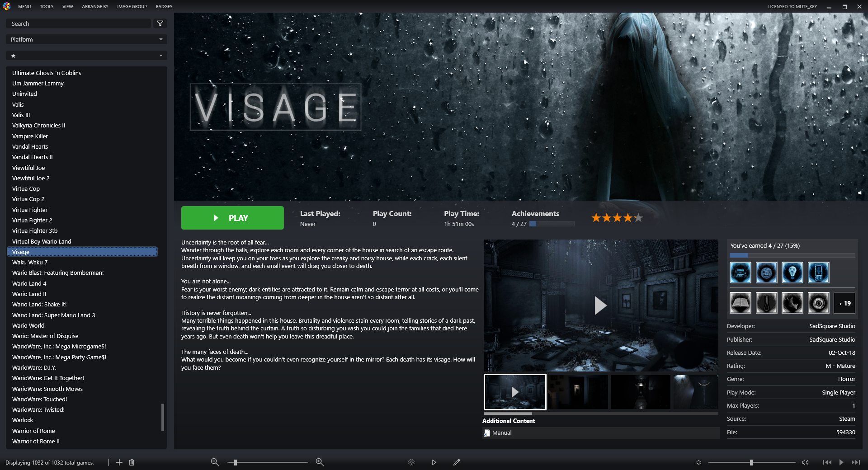
Task: Click the low volume speaker icon
Action: coord(698,462)
